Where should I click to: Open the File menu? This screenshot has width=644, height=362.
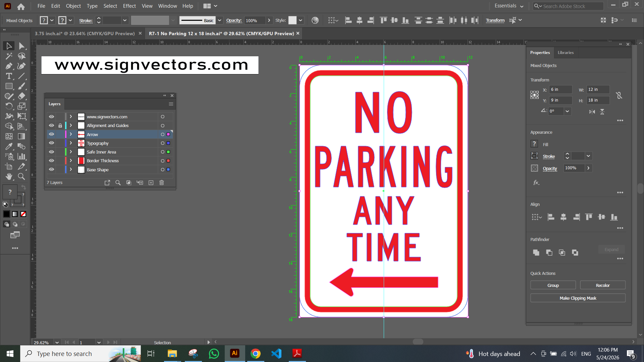pyautogui.click(x=41, y=6)
